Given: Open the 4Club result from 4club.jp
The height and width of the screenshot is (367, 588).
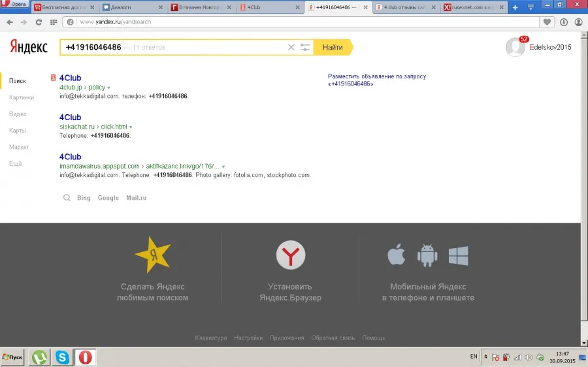Looking at the screenshot, I should tap(70, 78).
